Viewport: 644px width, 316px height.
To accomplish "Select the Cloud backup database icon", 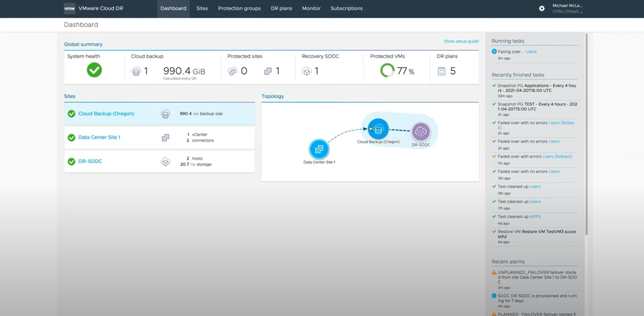I will click(136, 71).
